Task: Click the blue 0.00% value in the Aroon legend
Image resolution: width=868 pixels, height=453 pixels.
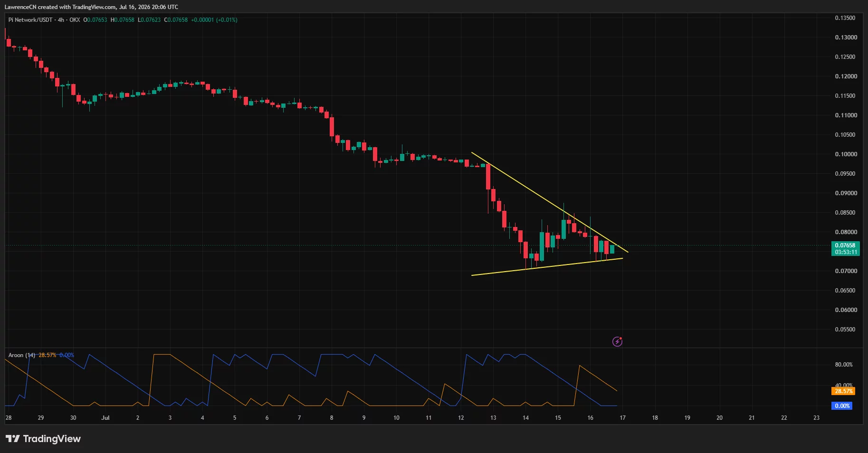Action: coord(67,355)
